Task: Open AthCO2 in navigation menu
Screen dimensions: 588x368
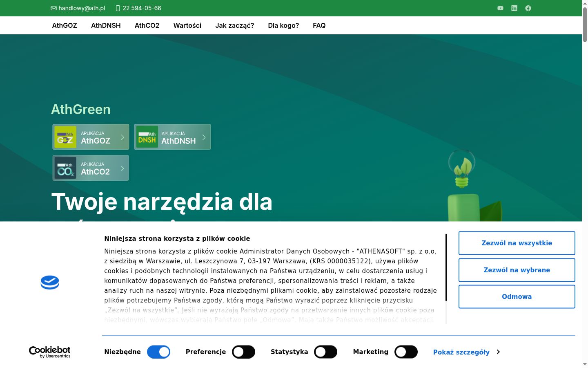Action: coord(147,25)
